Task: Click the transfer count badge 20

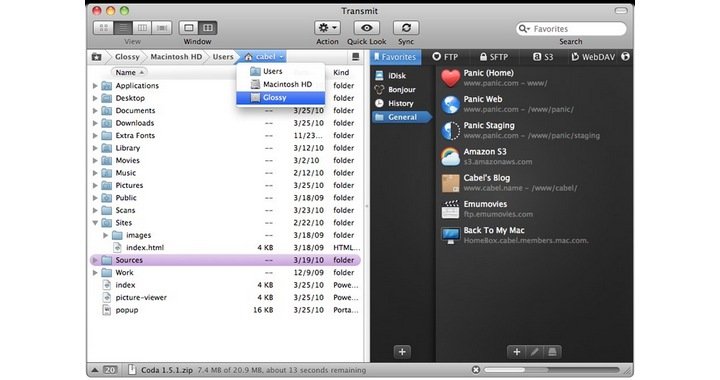Action: pos(110,370)
